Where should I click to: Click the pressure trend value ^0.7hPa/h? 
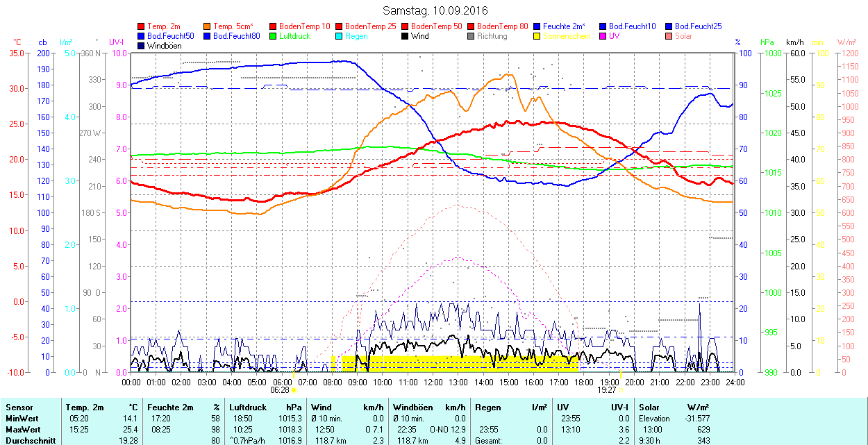(x=248, y=440)
